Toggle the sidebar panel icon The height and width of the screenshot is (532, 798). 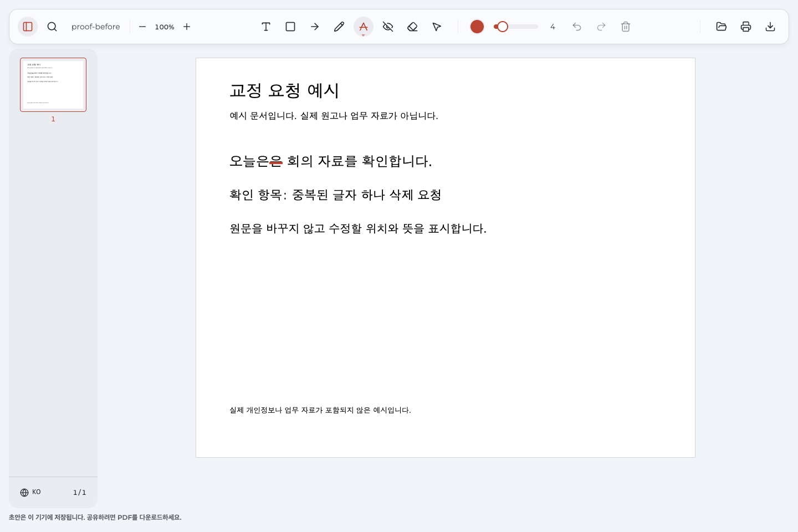(28, 27)
